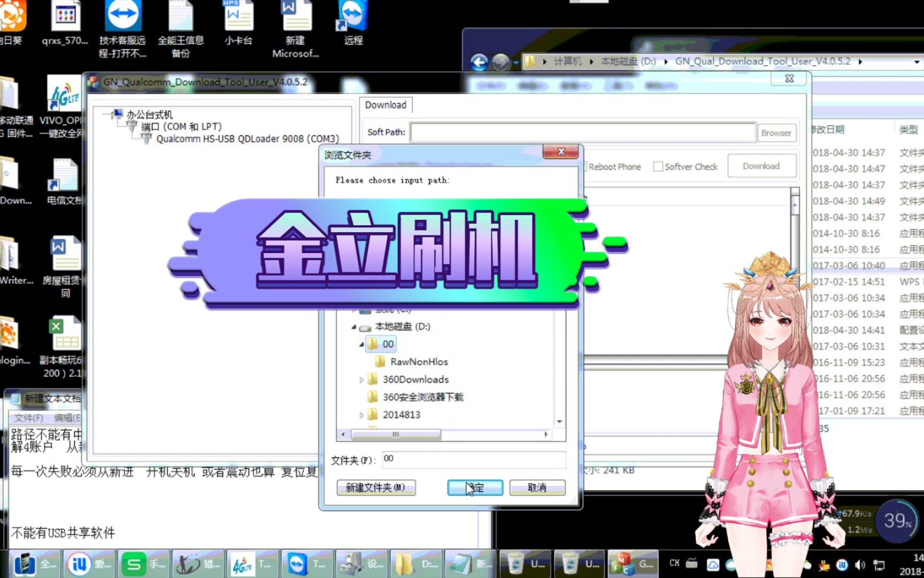Select the 办公台式机 root node
924x578 pixels.
tap(149, 115)
